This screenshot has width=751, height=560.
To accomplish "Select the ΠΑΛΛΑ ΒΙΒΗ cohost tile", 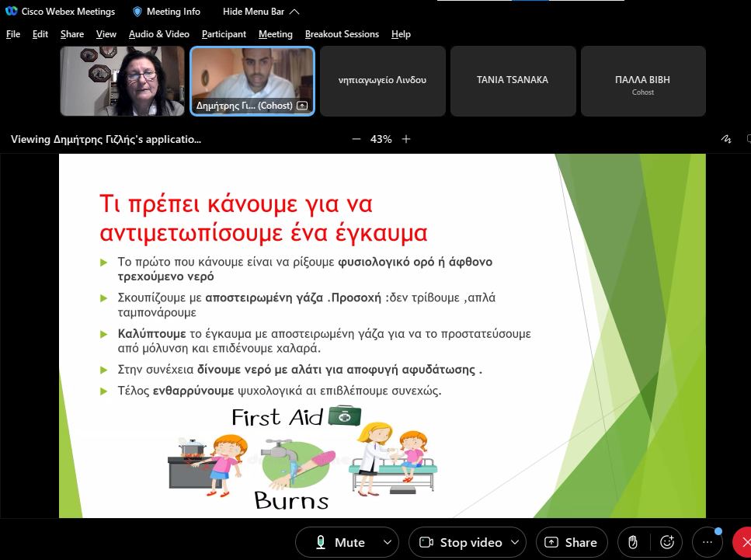I will click(642, 80).
